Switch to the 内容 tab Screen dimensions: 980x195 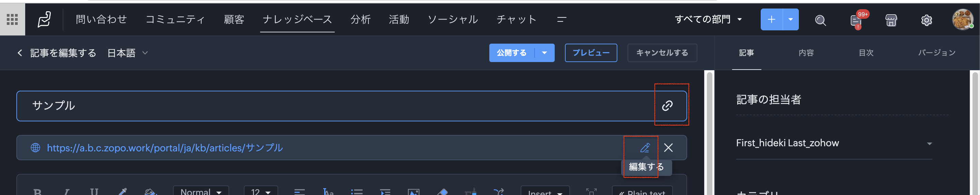[x=806, y=53]
